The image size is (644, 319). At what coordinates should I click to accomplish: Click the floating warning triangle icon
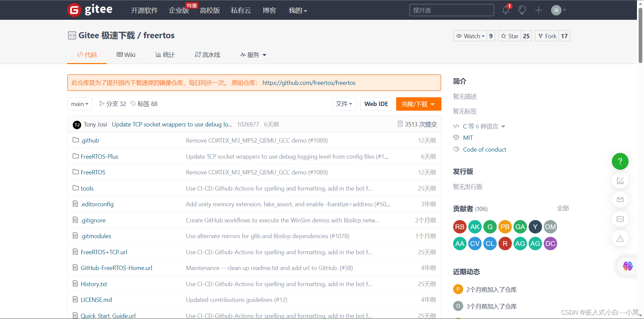[x=620, y=238]
